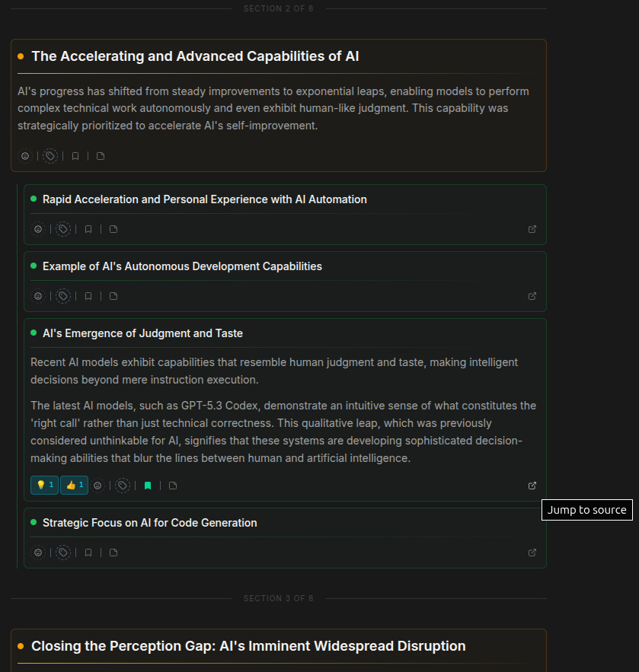Remove the green bookmark on 'AI's Emergence of Judgment'
Image resolution: width=639 pixels, height=672 pixels.
148,486
